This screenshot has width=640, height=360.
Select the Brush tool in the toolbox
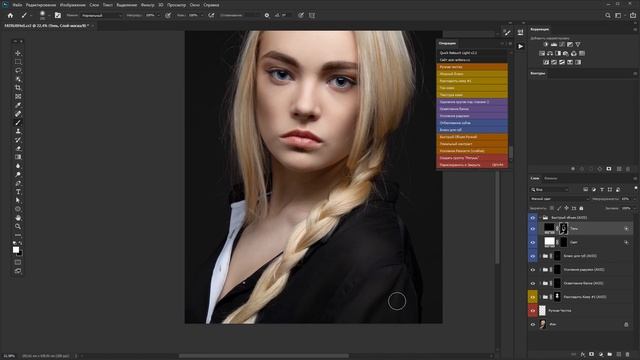click(x=18, y=122)
